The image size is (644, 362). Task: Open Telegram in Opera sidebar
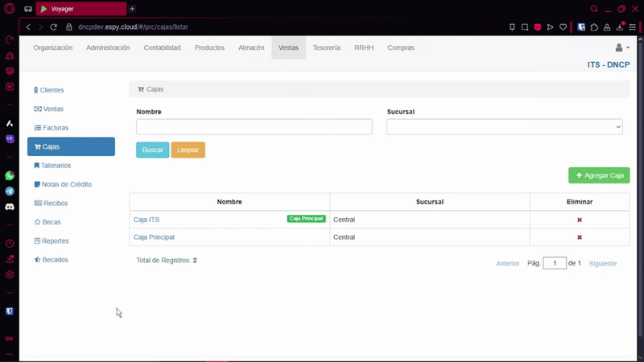tap(10, 191)
